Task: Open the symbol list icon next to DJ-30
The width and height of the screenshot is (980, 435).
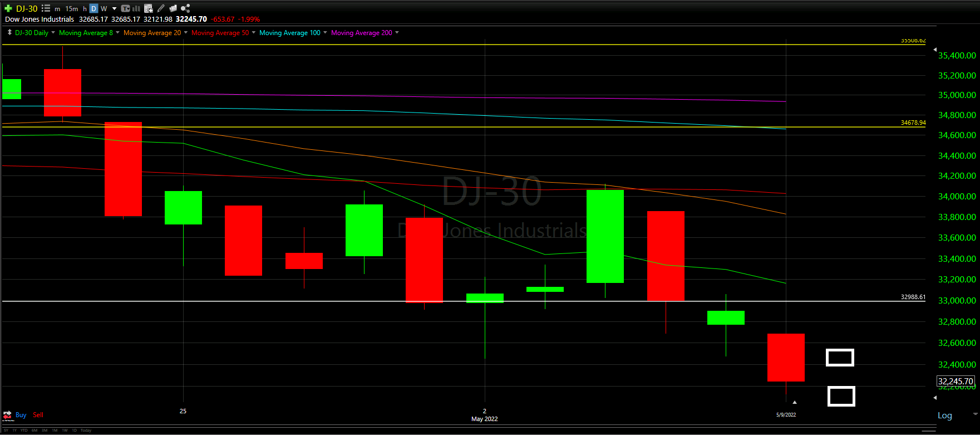Action: tap(46, 8)
